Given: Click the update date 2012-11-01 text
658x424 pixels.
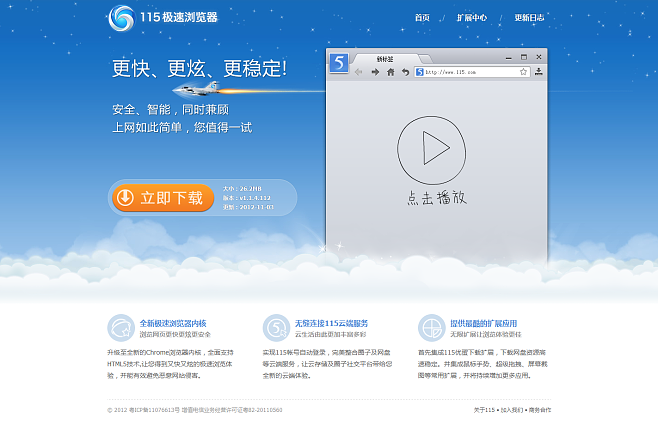Looking at the screenshot, I should [248, 207].
